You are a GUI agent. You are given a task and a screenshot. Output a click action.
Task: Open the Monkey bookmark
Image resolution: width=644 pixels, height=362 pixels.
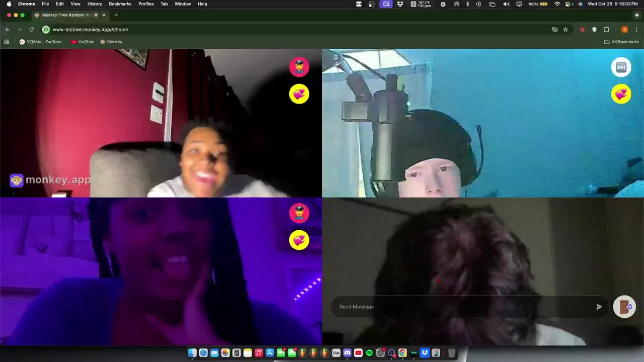point(111,42)
